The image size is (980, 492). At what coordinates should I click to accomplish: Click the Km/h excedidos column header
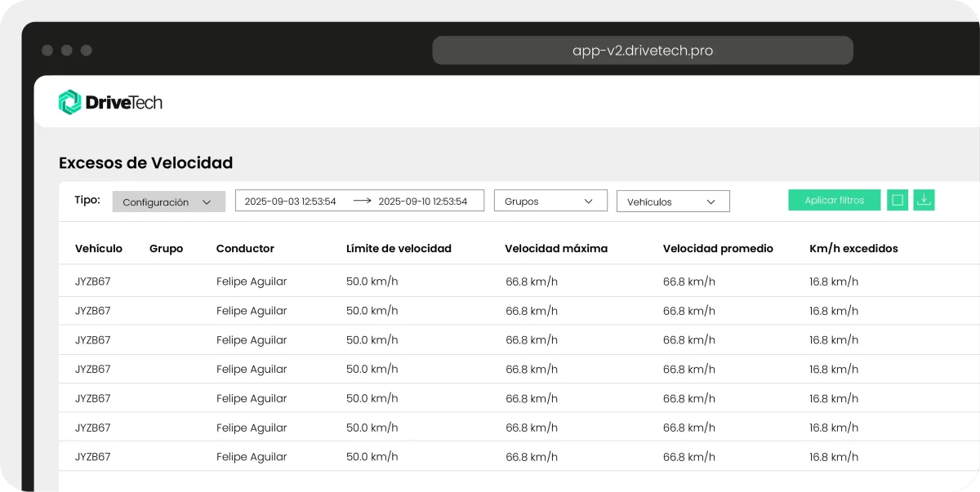point(853,249)
